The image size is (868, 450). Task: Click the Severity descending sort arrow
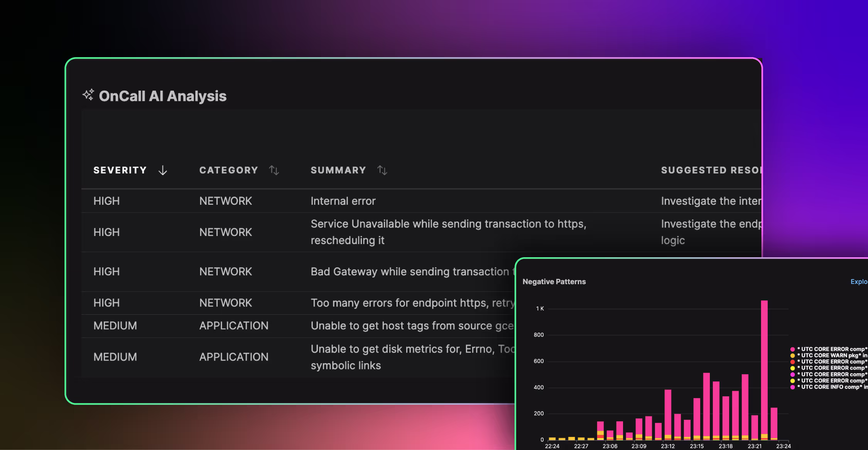pos(162,170)
